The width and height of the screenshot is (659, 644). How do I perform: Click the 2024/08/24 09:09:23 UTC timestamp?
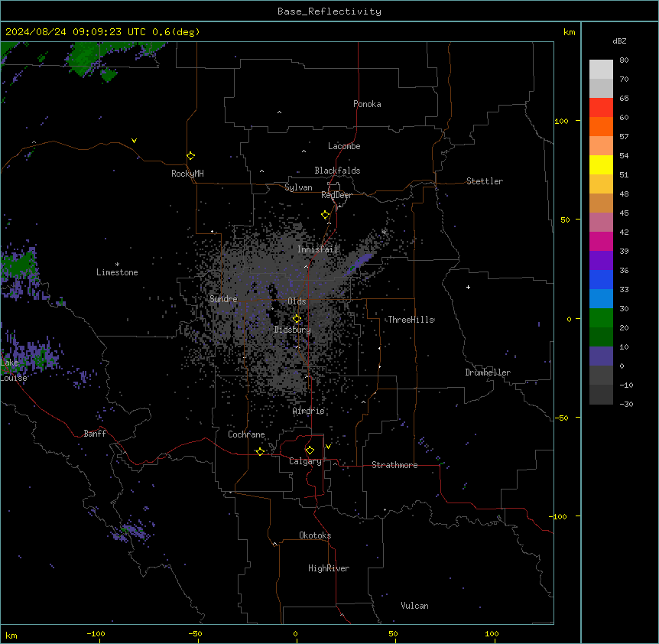tap(76, 32)
